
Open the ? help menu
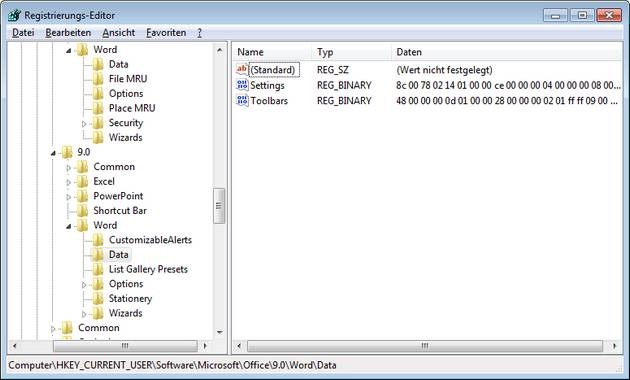click(x=199, y=33)
